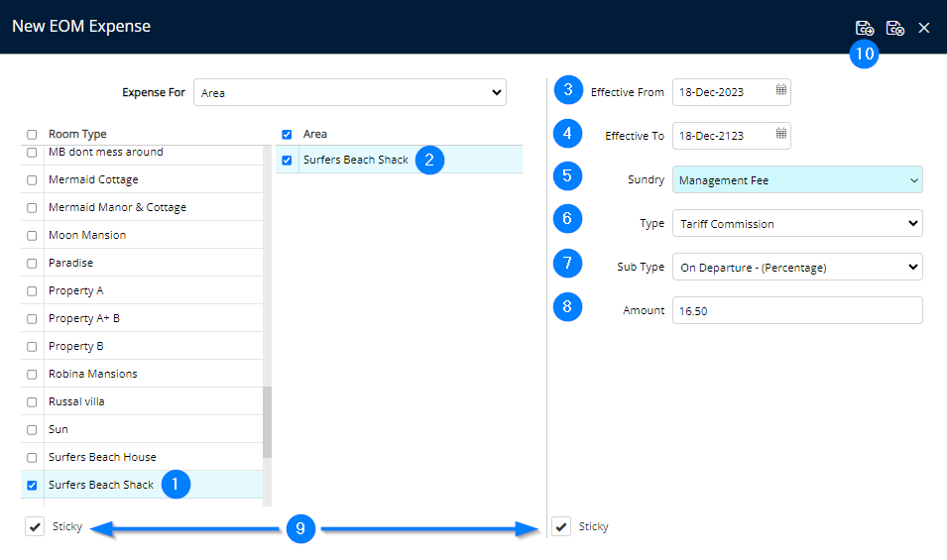Tick the Surfers Beach House checkbox

[33, 457]
